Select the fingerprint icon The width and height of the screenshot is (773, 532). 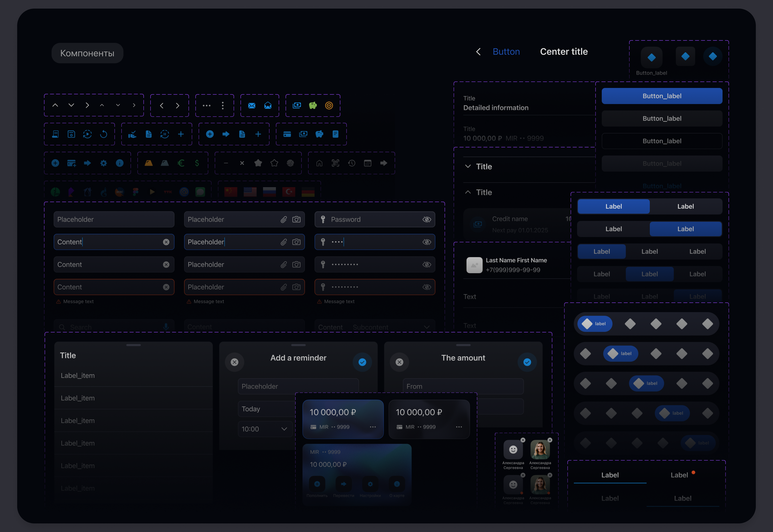290,163
